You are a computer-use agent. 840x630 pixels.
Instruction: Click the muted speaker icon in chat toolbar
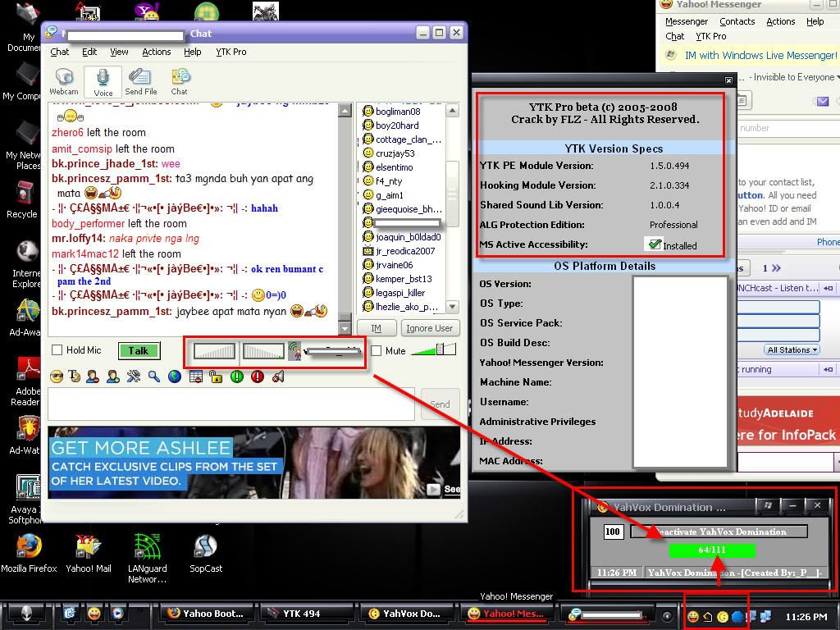point(278,377)
